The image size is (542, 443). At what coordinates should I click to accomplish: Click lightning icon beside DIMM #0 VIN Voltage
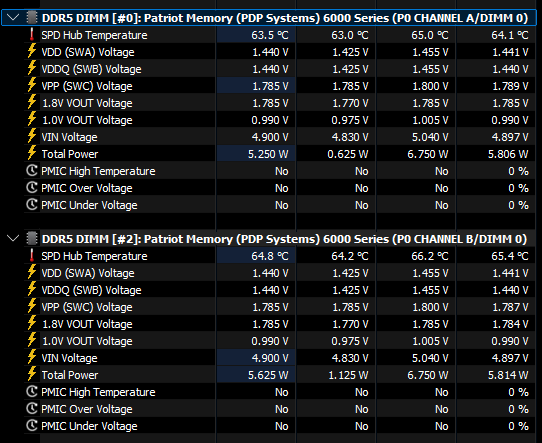[x=32, y=136]
